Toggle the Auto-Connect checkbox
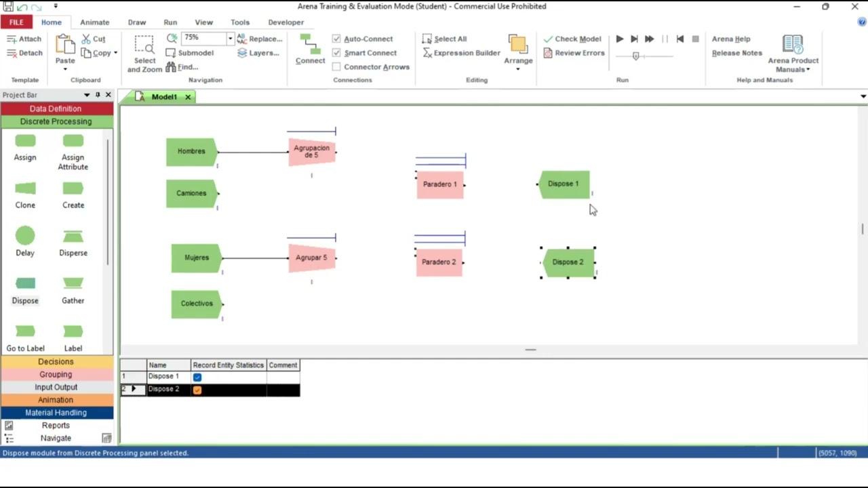The width and height of the screenshot is (868, 488). [x=336, y=39]
